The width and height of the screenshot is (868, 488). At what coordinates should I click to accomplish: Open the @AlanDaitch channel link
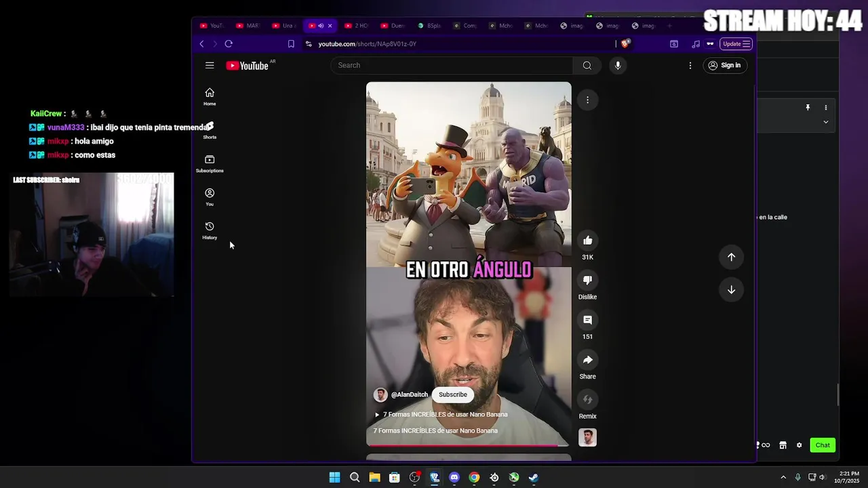pyautogui.click(x=410, y=394)
